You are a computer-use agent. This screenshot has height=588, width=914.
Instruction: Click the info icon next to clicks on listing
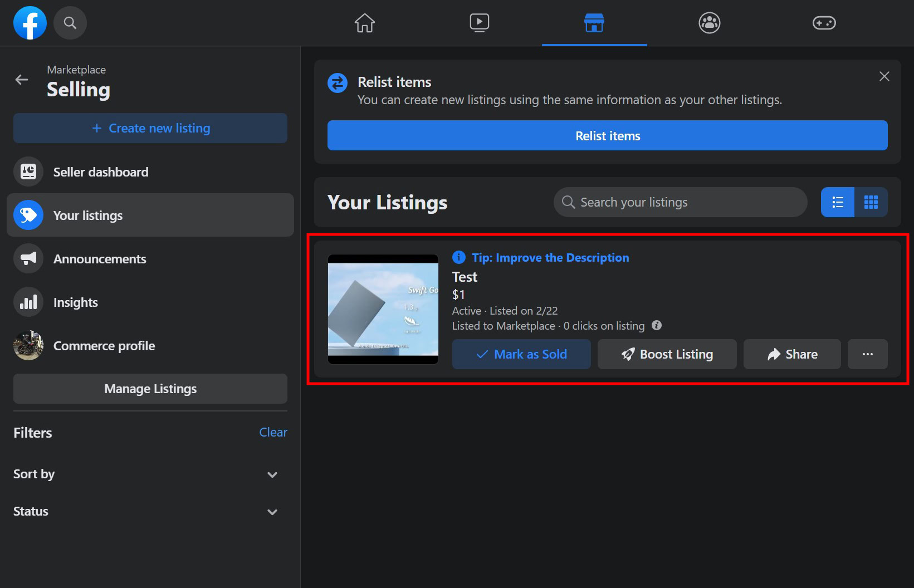point(657,326)
